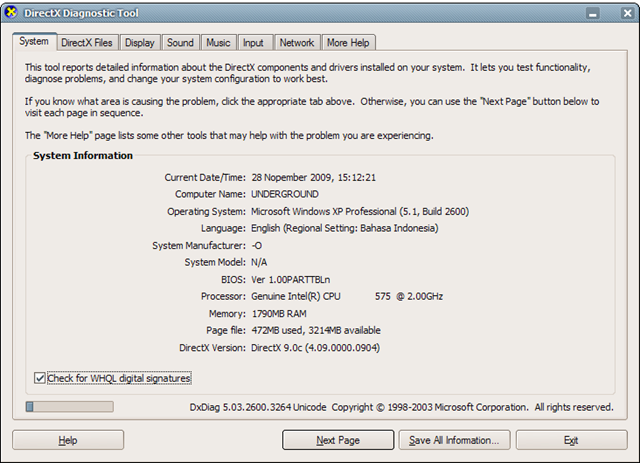Click the DxDiag 5.03.2600.3264 Unicode version text

point(258,407)
